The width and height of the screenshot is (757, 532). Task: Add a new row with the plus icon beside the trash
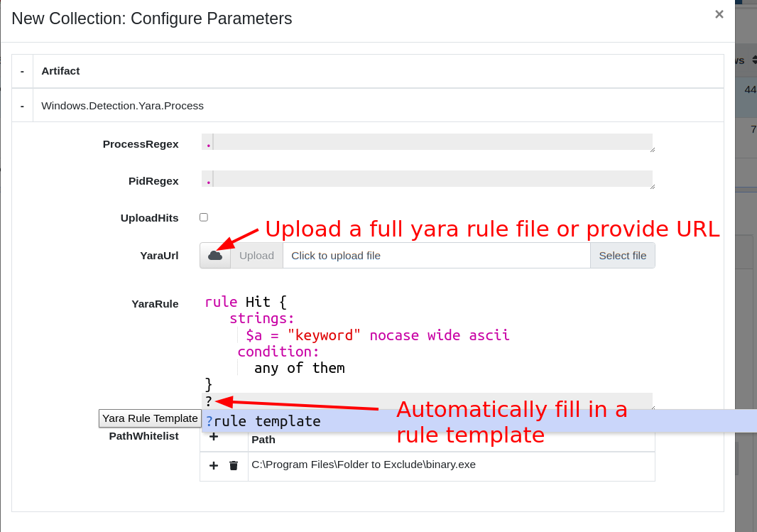point(213,465)
